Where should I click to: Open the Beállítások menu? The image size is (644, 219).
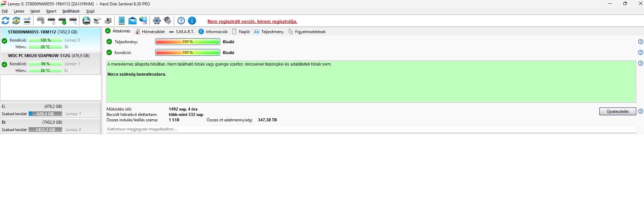pos(71,11)
